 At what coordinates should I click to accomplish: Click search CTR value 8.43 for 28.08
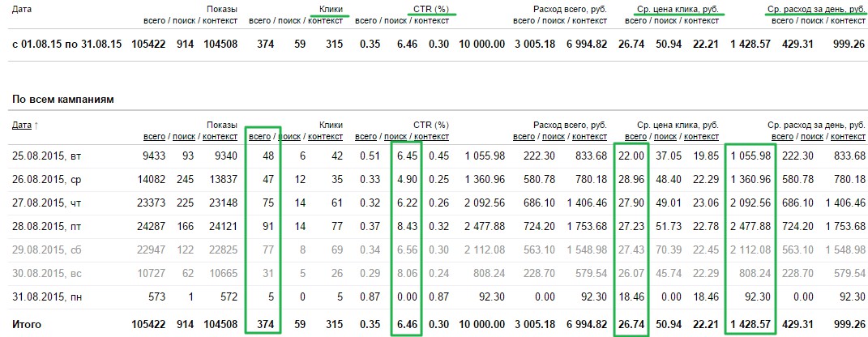[407, 226]
